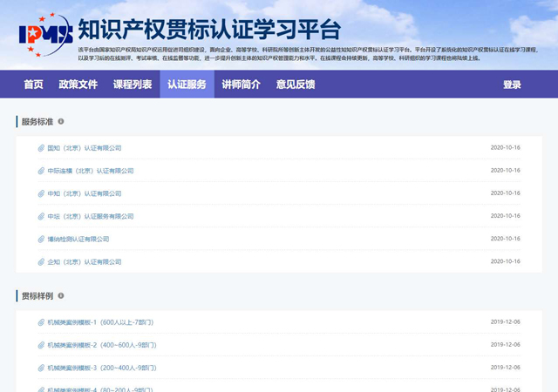Viewport: 558px width, 392px height.
Task: Open 机械类案例模板-1（600人以上-7部门） link
Action: 101,322
